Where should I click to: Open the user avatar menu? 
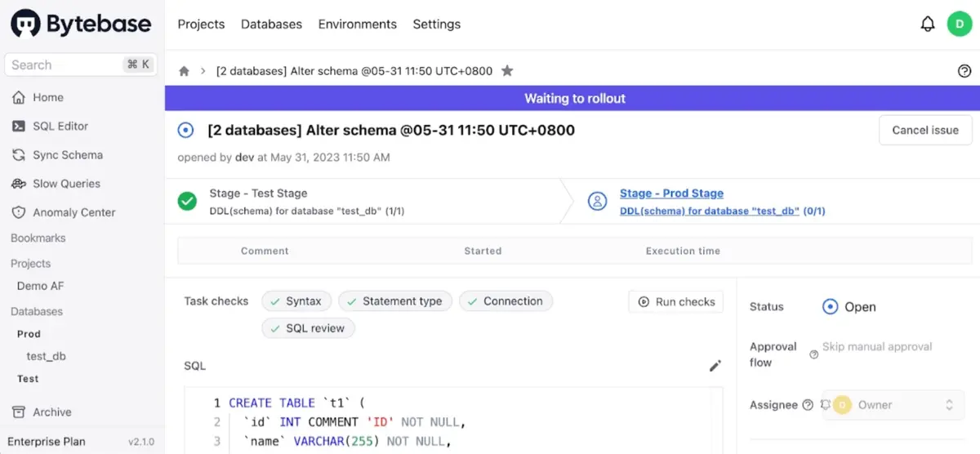(959, 24)
